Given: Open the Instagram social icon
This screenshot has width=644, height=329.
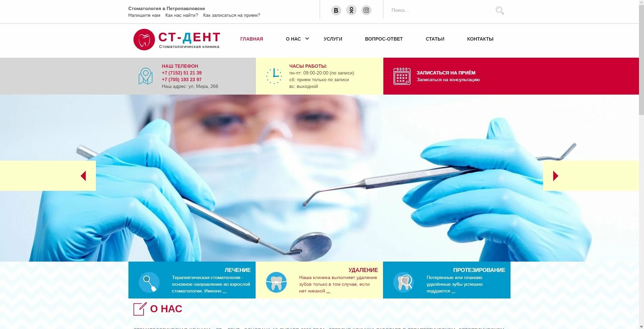Looking at the screenshot, I should click(366, 10).
